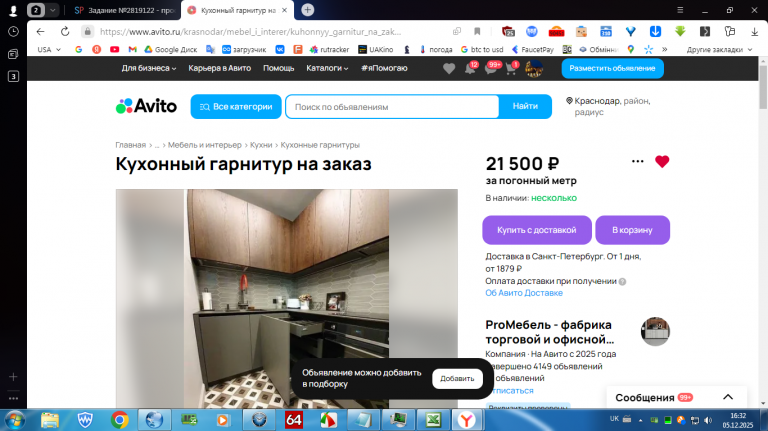Open browser downloads arrow icon
Image resolution: width=768 pixels, height=431 pixels.
[x=754, y=31]
